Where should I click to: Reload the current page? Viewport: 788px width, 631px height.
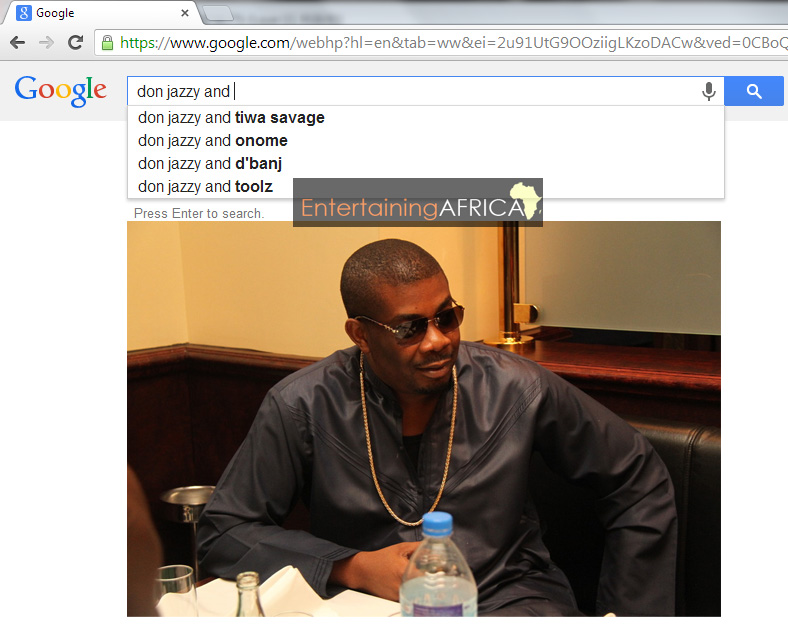point(75,42)
